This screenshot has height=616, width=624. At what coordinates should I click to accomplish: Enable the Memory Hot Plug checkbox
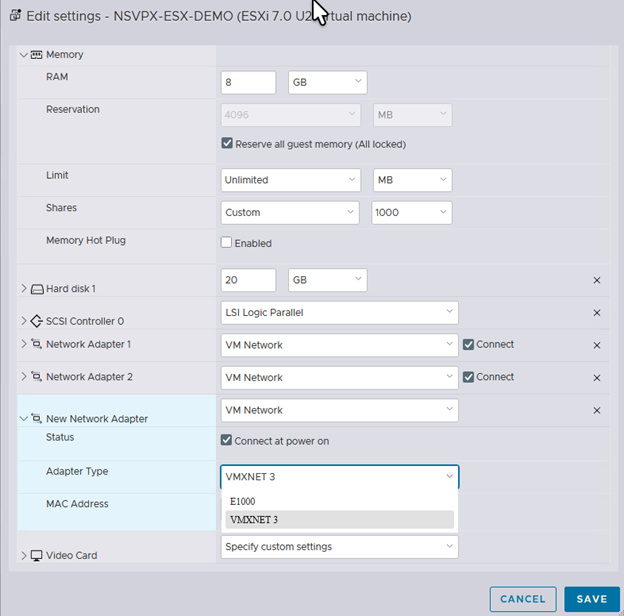click(226, 242)
